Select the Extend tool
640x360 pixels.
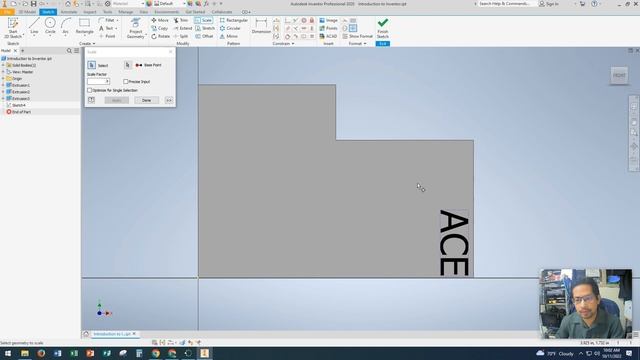(x=183, y=28)
